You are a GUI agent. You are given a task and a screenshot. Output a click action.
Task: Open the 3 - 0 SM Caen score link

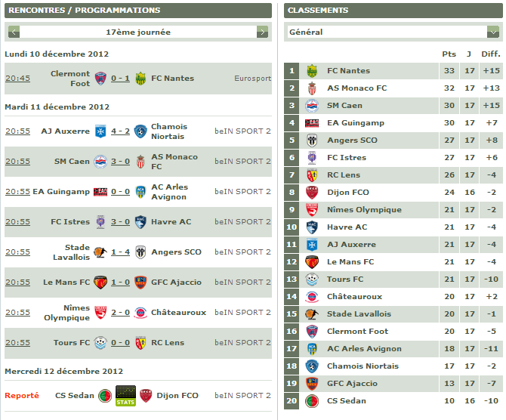pos(120,162)
